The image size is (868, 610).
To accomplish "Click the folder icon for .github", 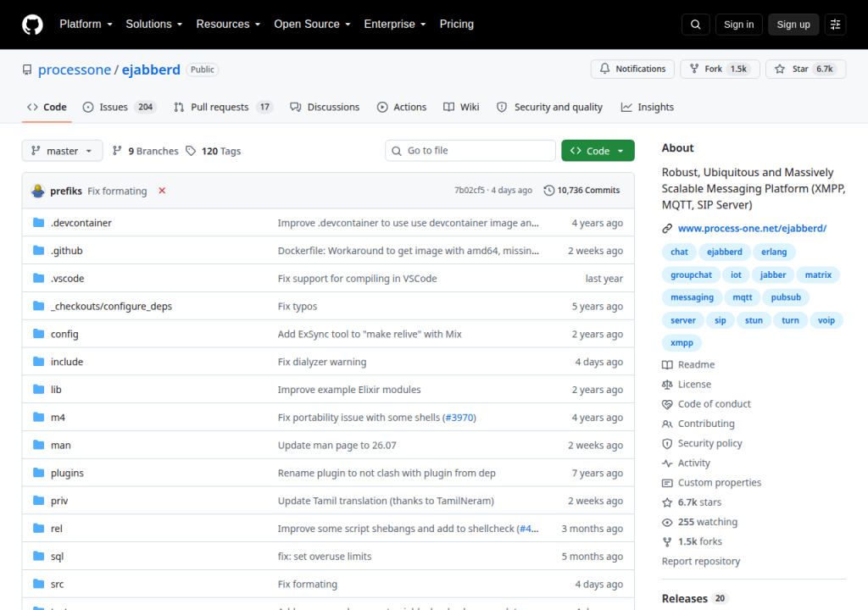I will [39, 250].
